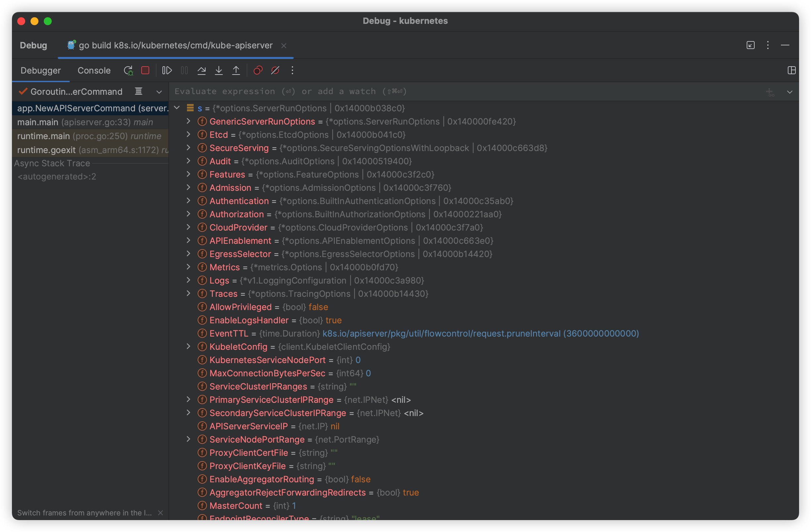Screen dimensions: 811x532
Task: Open layout settings icon at right
Action: click(x=791, y=71)
